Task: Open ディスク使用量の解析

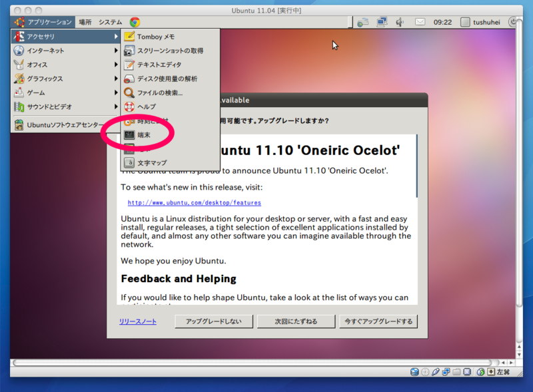Action: [x=171, y=79]
